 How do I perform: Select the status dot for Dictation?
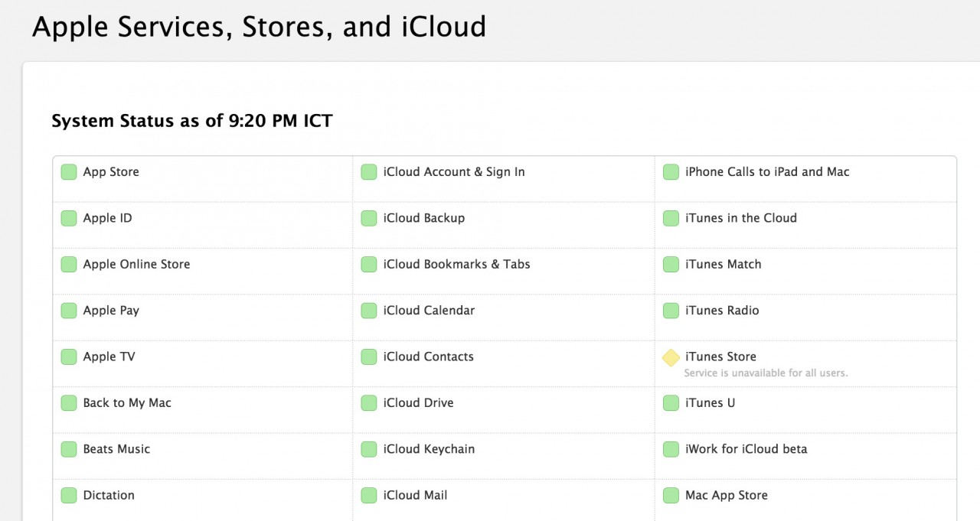pyautogui.click(x=68, y=495)
